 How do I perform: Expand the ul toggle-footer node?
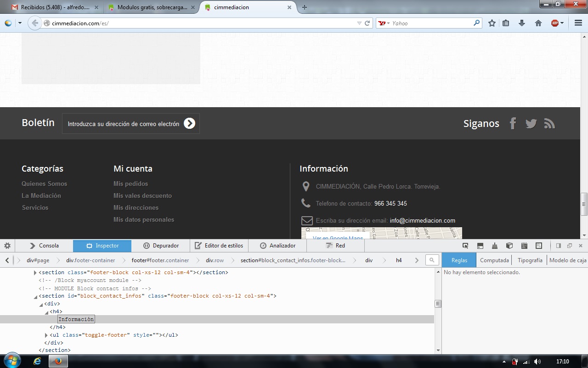click(x=46, y=335)
